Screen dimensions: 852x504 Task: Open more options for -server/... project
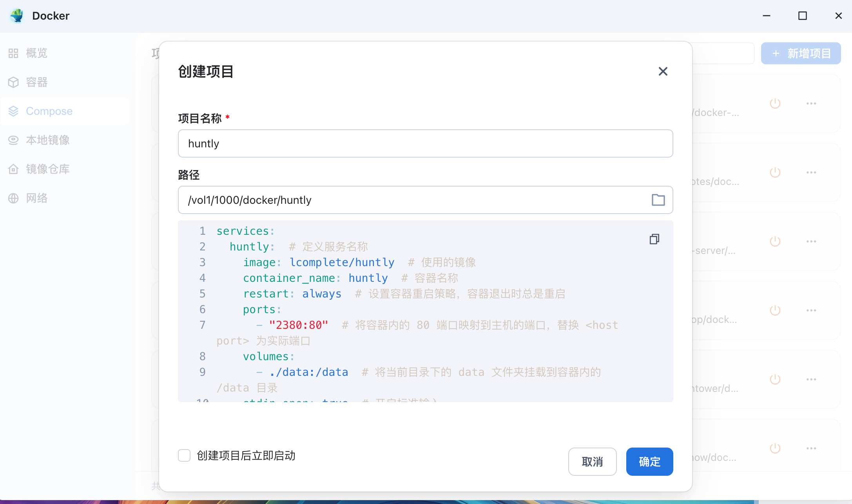[x=811, y=241]
